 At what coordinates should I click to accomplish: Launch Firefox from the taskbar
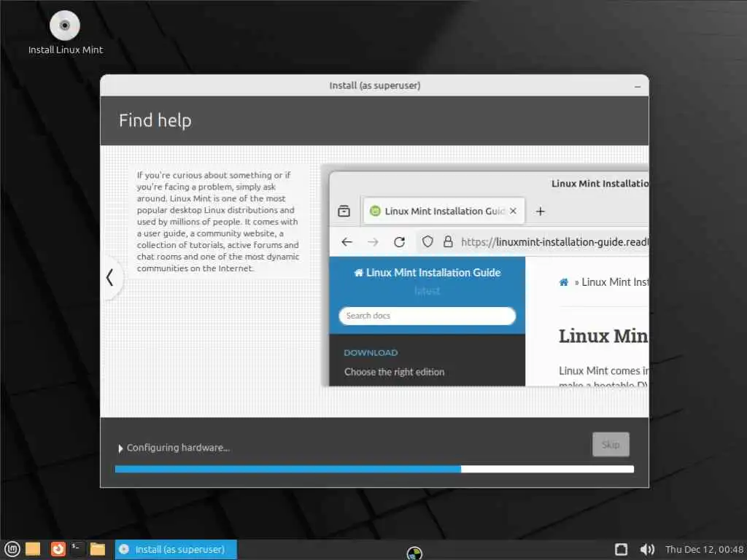[58, 549]
